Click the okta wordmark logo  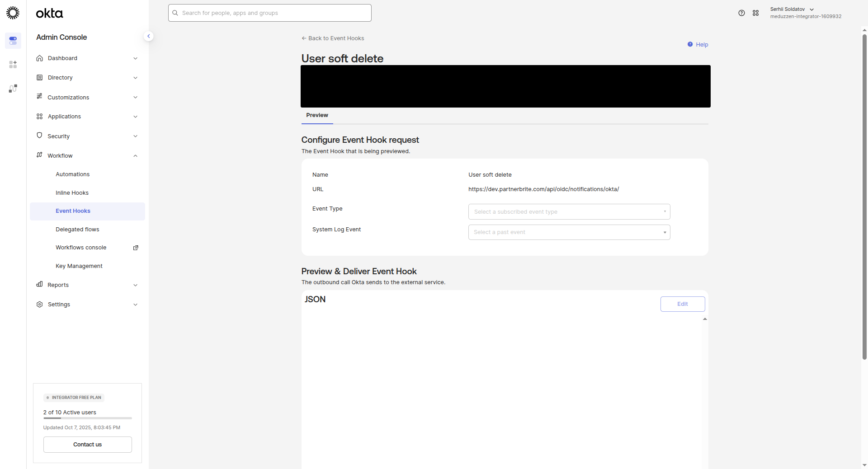pyautogui.click(x=50, y=13)
